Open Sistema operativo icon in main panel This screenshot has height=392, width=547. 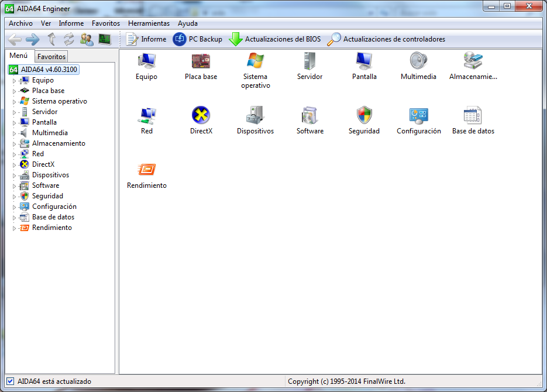(x=255, y=60)
